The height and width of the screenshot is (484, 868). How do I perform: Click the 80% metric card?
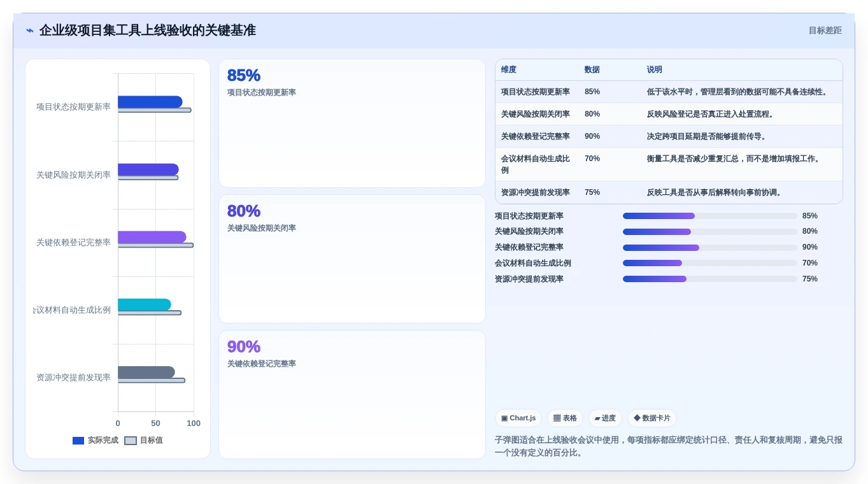(x=352, y=259)
